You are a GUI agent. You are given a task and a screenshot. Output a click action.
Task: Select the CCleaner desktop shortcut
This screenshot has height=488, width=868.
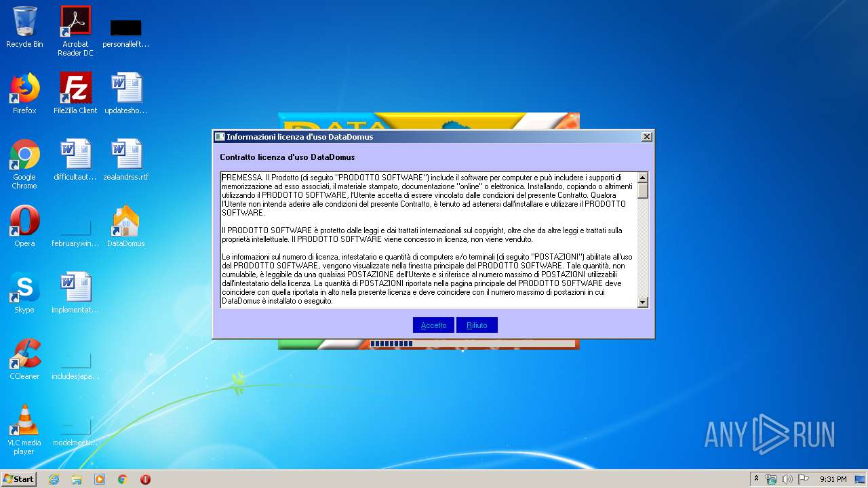pos(24,359)
